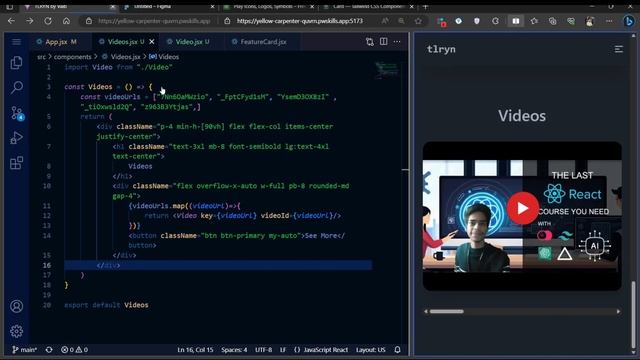Viewport: 640px width, 360px height.
Task: Go forward in the browser
Action: 30,21
